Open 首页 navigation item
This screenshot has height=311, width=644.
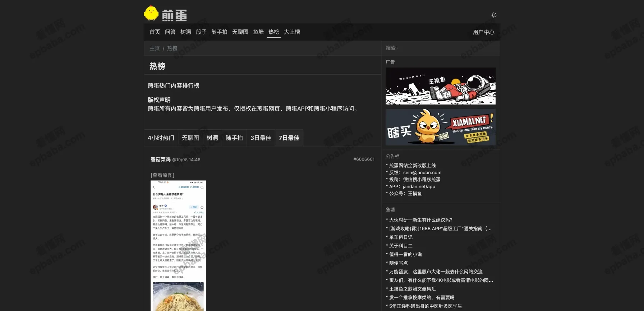click(155, 32)
